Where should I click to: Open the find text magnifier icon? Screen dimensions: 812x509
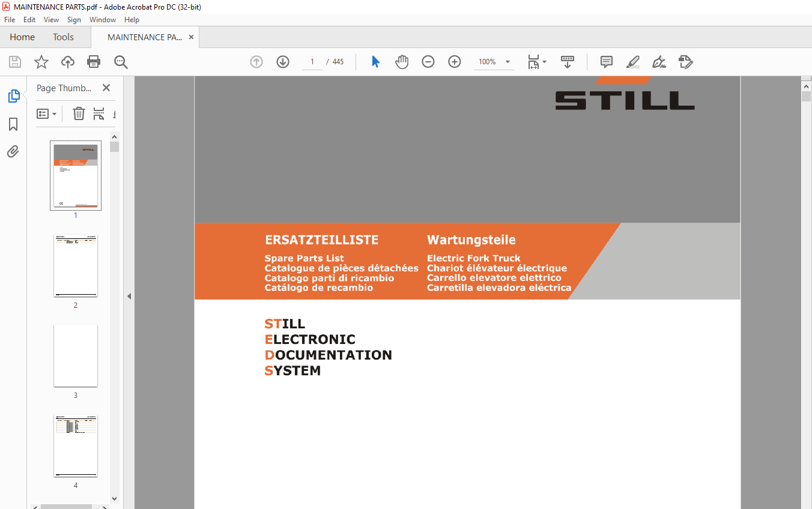point(121,62)
